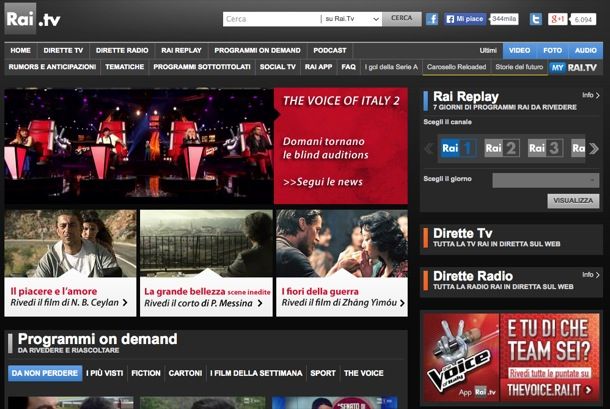This screenshot has width=610, height=409.
Task: Click the 'Rai Replay' panel title
Action: point(466,96)
